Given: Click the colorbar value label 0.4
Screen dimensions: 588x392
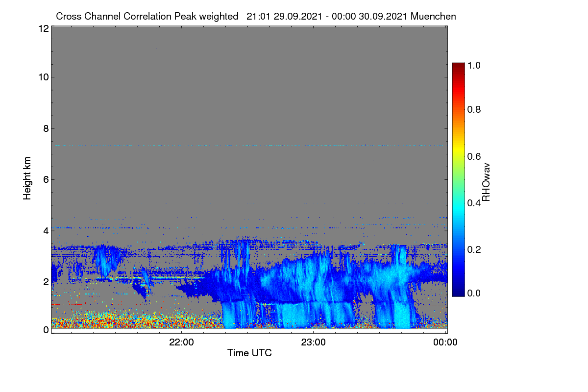Looking at the screenshot, I should point(474,203).
